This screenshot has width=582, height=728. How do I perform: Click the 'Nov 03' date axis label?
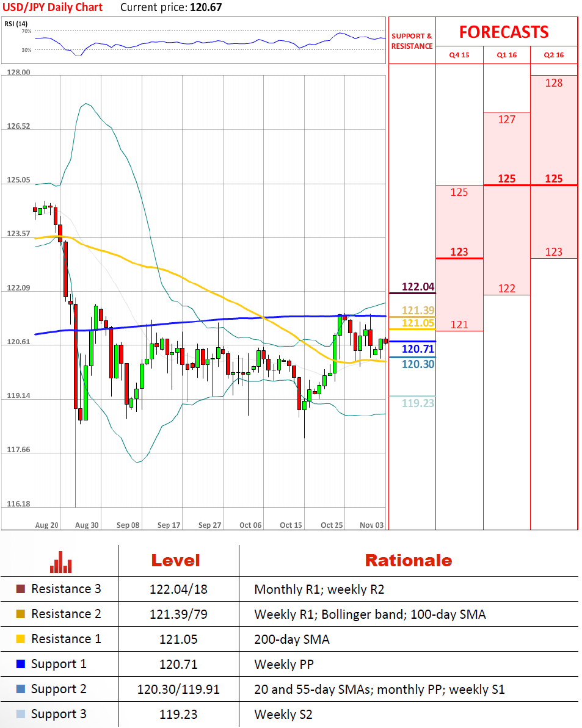[x=371, y=525]
